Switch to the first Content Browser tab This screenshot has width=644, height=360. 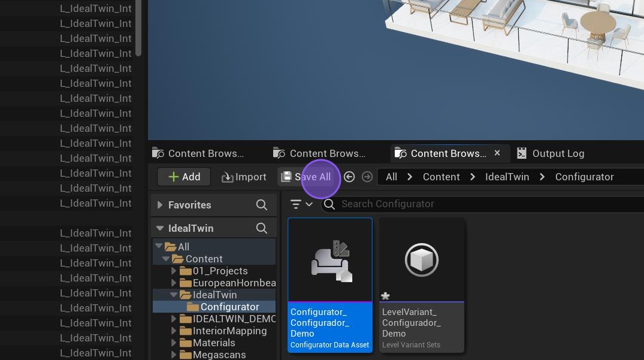(198, 153)
